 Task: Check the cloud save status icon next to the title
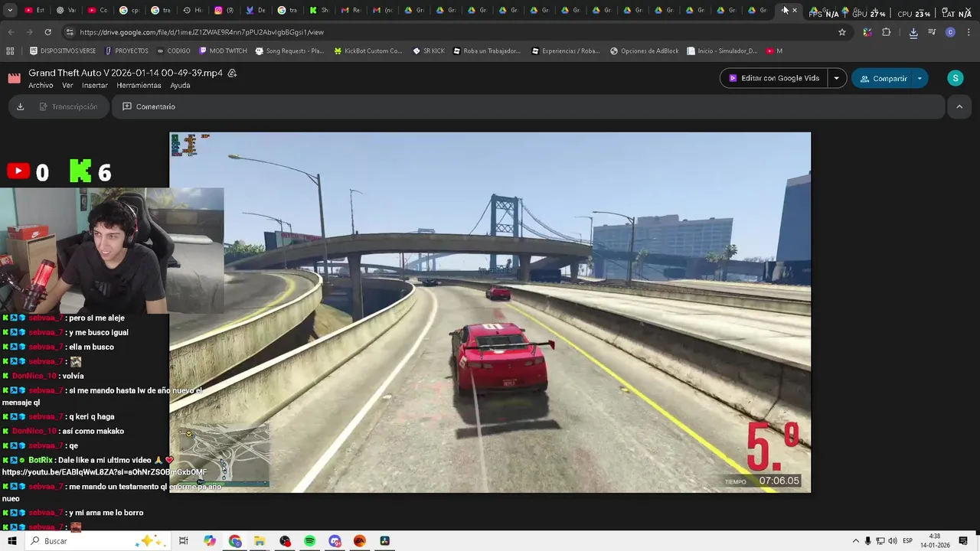232,73
